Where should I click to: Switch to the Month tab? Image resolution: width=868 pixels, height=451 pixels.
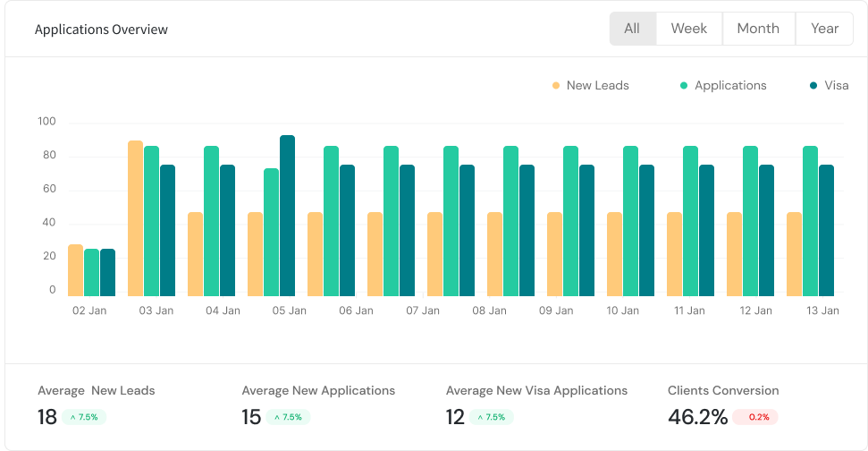point(758,29)
